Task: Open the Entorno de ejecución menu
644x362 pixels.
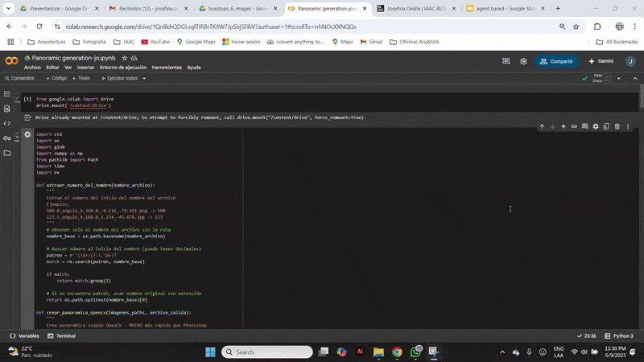Action: point(123,68)
